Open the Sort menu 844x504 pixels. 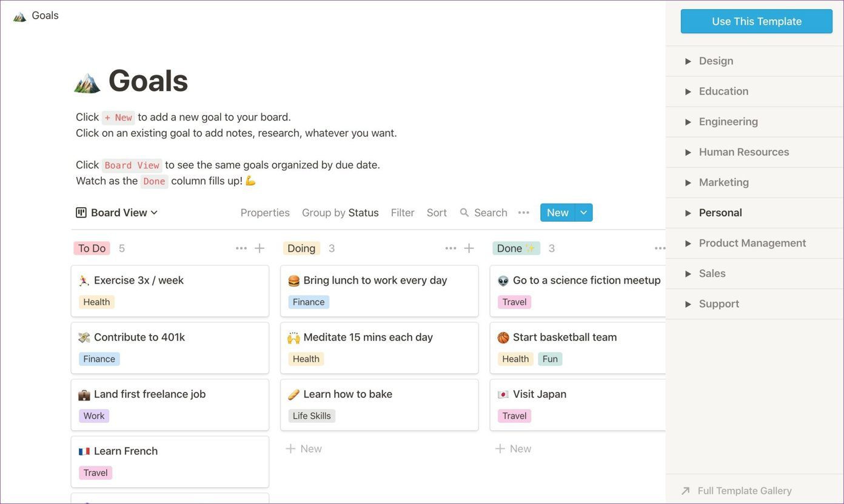[437, 213]
